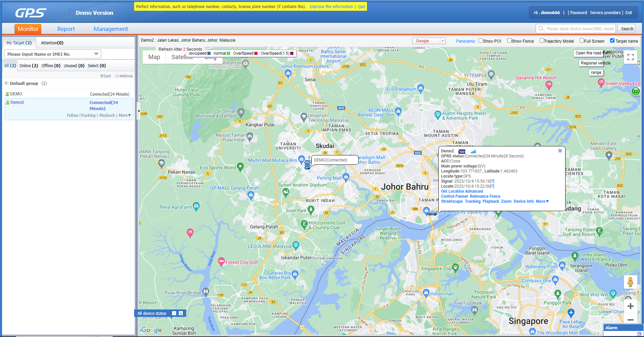Image resolution: width=644 pixels, height=337 pixels.
Task: Open Playback for Demo2 in popup
Action: point(491,201)
